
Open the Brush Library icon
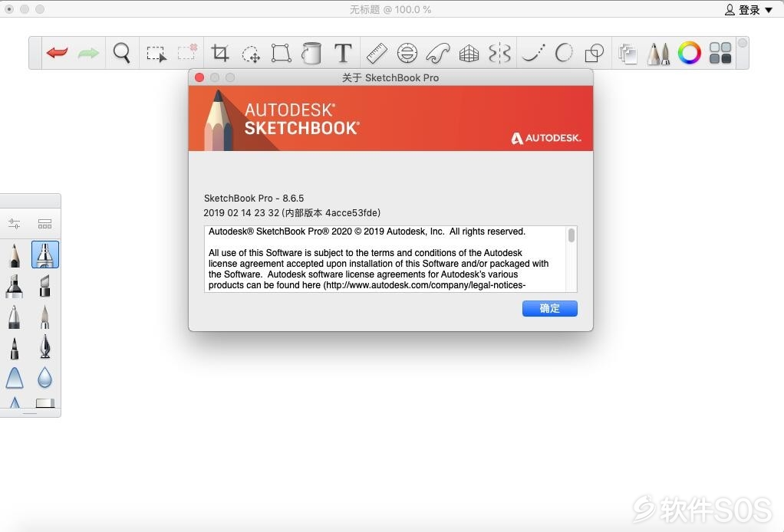tap(45, 224)
